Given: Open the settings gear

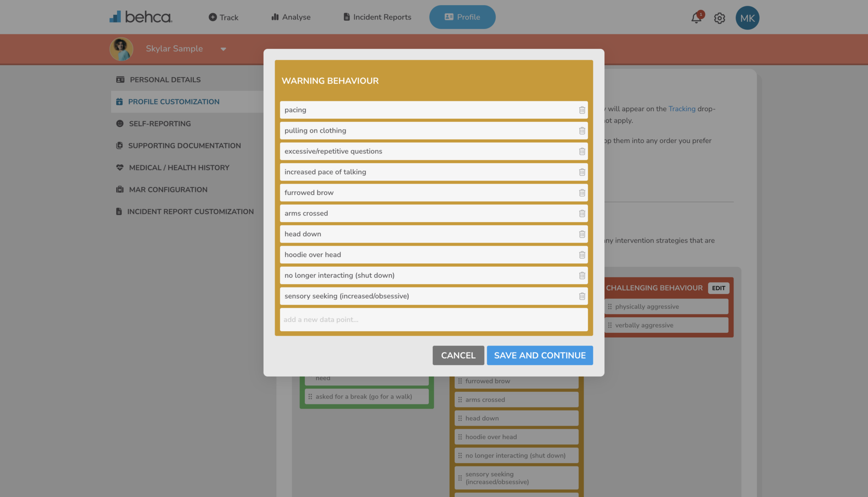Looking at the screenshot, I should 719,18.
